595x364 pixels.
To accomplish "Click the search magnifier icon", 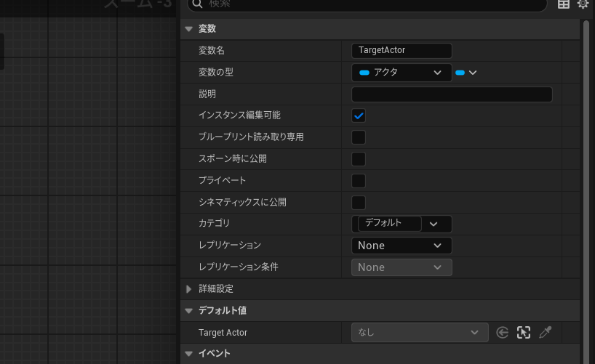I will (197, 4).
